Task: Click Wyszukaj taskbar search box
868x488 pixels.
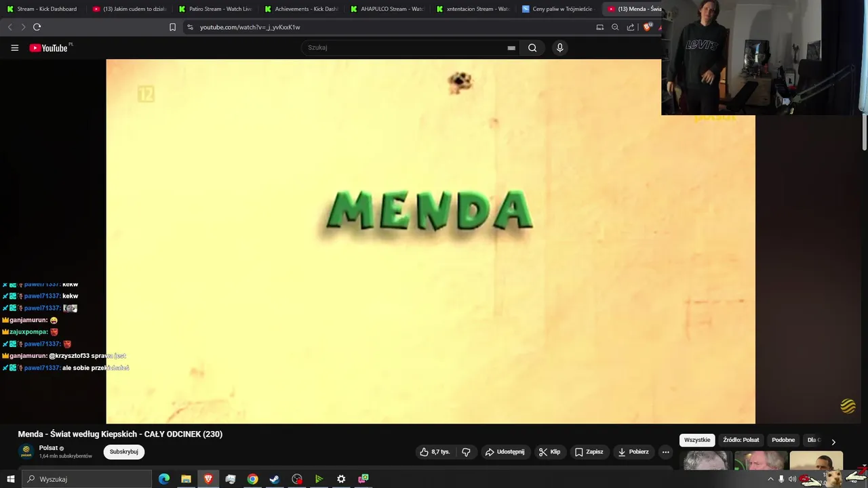Action: (x=87, y=479)
